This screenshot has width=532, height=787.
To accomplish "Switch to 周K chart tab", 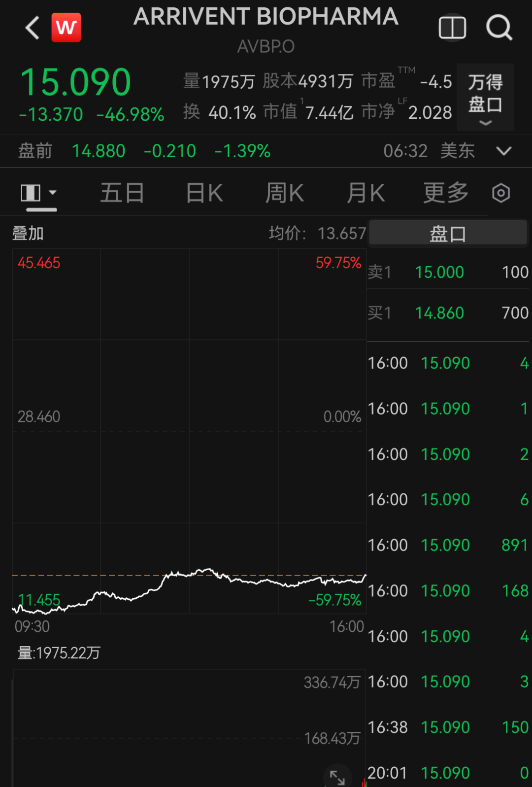I will coord(285,193).
